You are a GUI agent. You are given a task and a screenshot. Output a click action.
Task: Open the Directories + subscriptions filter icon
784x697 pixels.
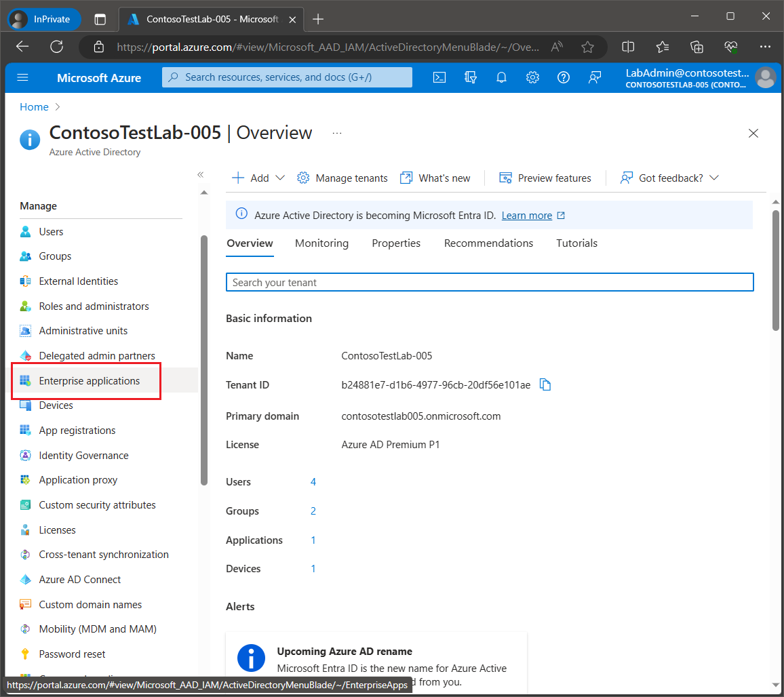pos(470,77)
